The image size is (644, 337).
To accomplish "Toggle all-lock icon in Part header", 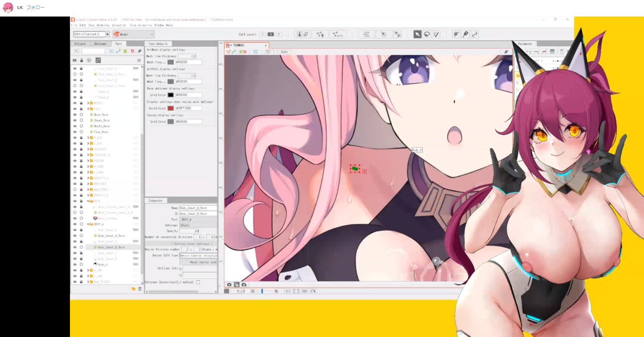I will (81, 60).
